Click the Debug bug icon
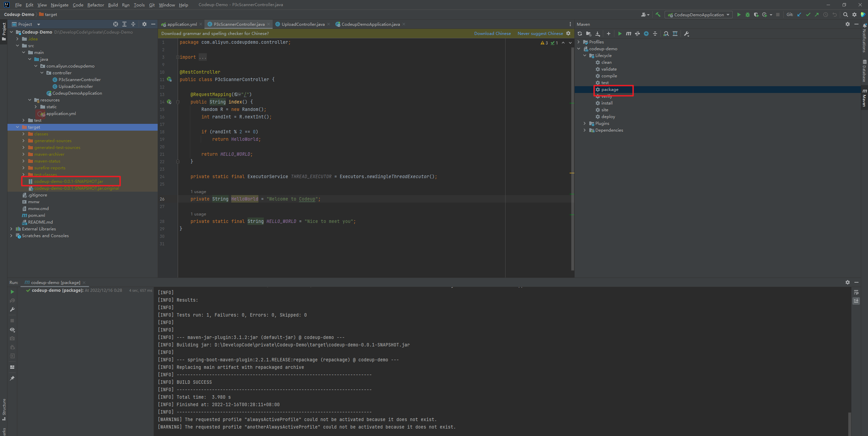868x436 pixels. point(747,15)
